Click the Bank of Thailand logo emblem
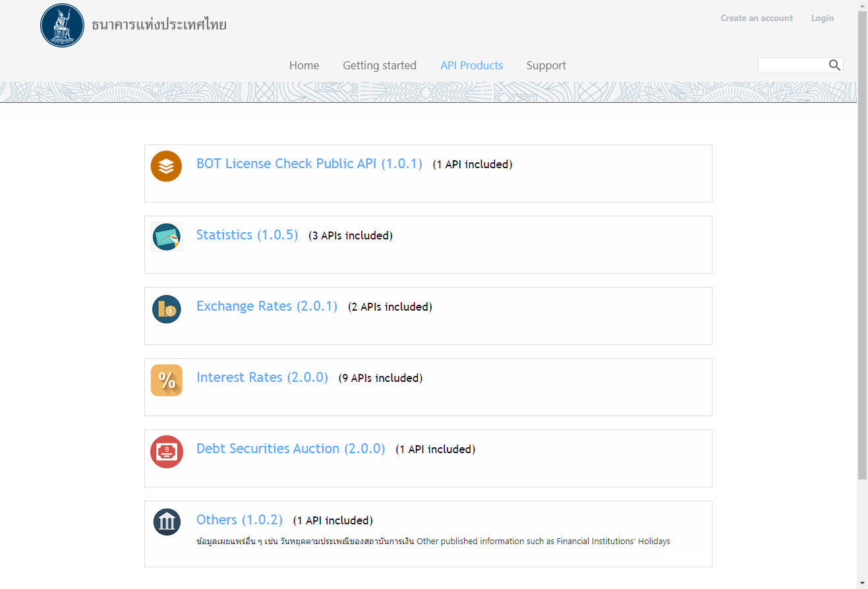The height and width of the screenshot is (589, 868). click(x=63, y=26)
